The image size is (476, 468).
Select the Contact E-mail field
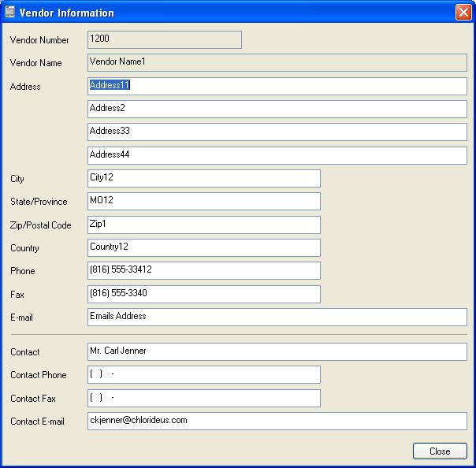tap(277, 421)
